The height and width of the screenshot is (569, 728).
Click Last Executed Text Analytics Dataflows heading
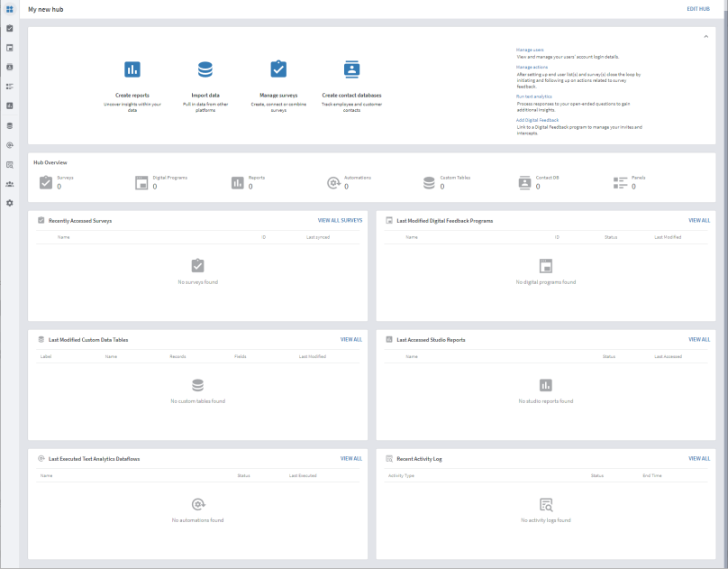click(94, 459)
